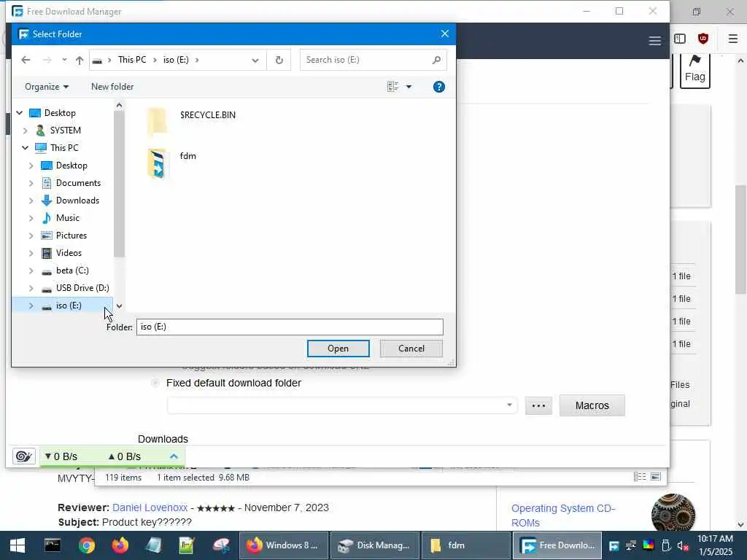The height and width of the screenshot is (560, 747).
Task: Expand the Documents tree node
Action: (31, 183)
